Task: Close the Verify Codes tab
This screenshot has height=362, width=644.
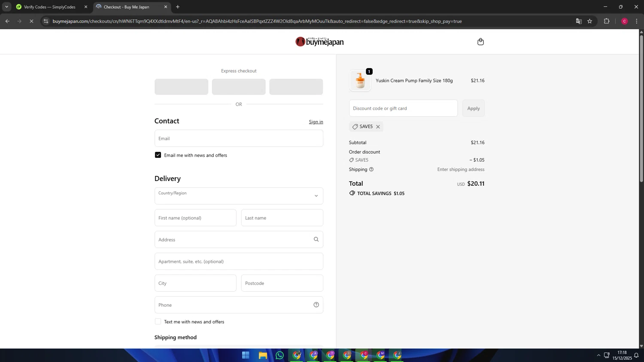Action: click(x=85, y=7)
